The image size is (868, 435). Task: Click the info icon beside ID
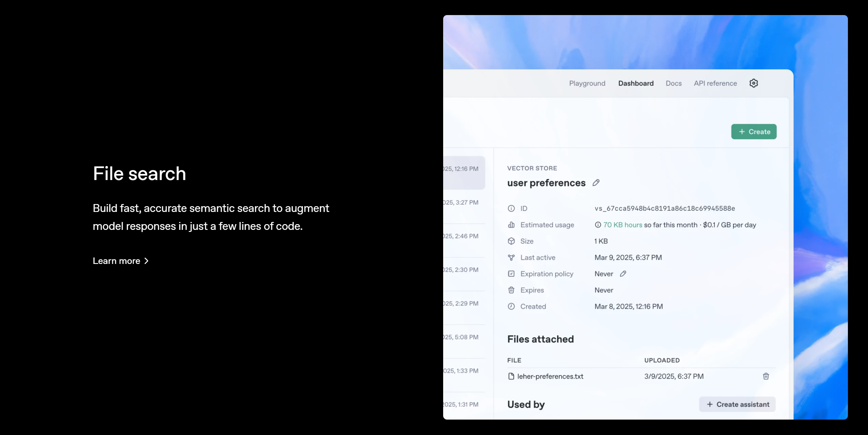click(511, 208)
